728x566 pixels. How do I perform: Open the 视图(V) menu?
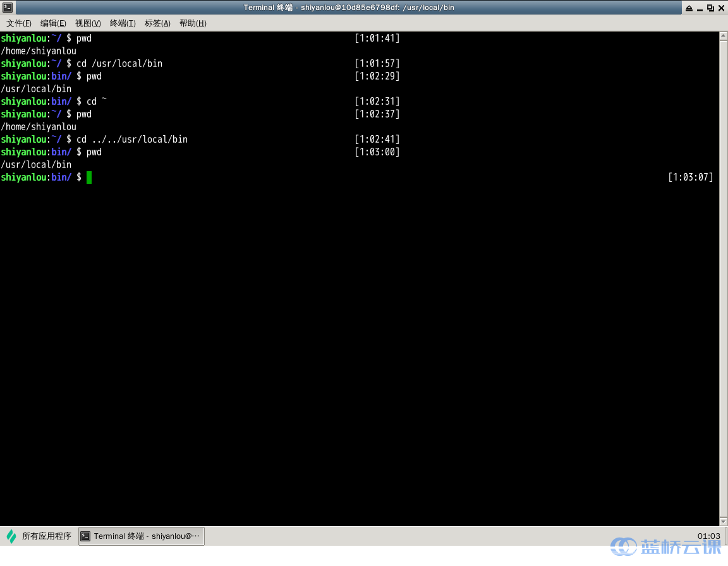tap(88, 23)
